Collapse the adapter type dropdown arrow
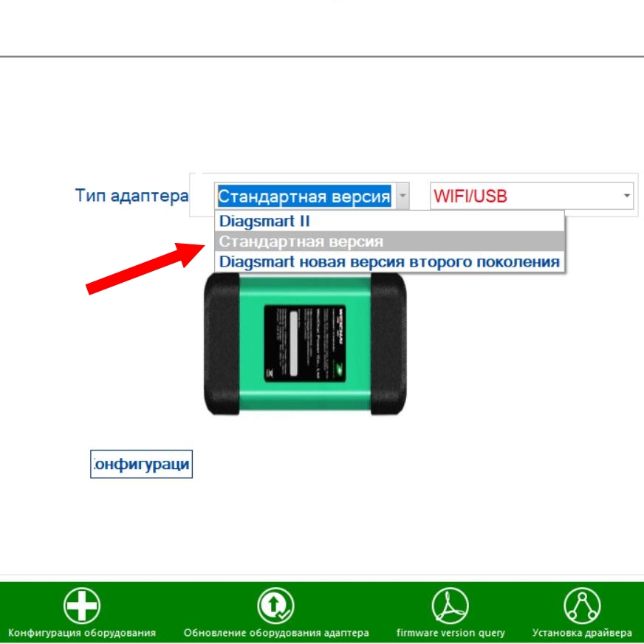This screenshot has height=644, width=644. coord(402,196)
